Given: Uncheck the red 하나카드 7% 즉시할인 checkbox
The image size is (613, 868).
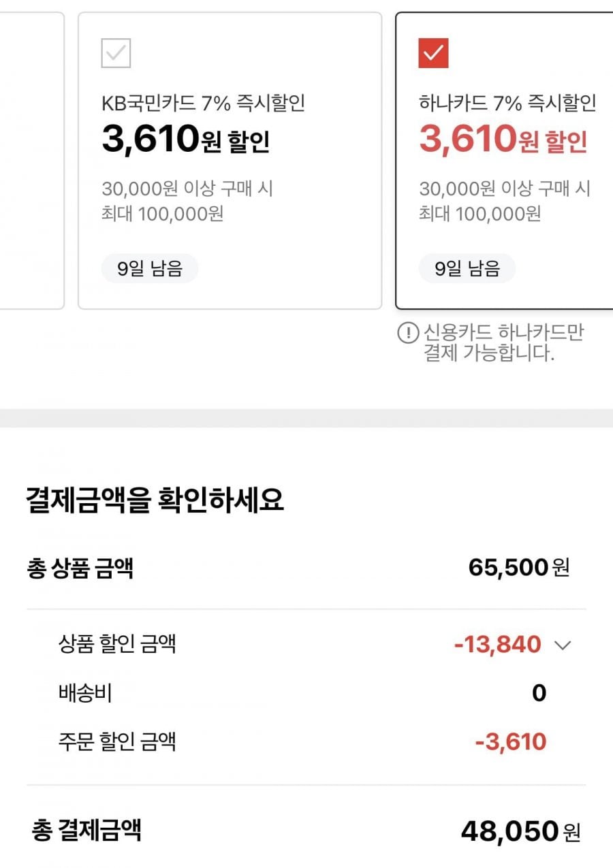Looking at the screenshot, I should coord(433,53).
